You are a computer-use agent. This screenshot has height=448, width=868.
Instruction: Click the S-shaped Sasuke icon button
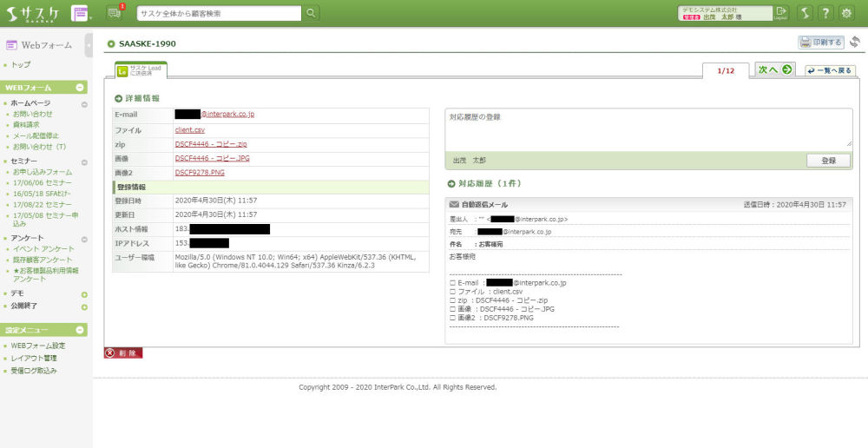[x=805, y=13]
